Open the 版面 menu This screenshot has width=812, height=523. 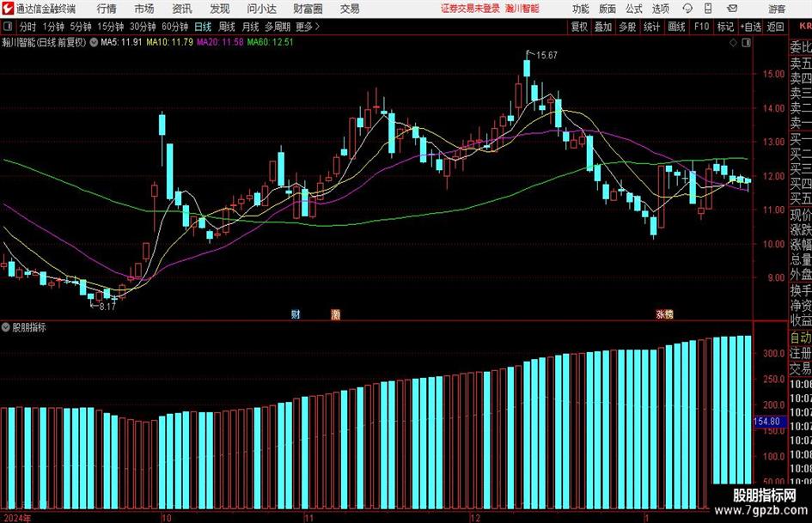tap(607, 9)
